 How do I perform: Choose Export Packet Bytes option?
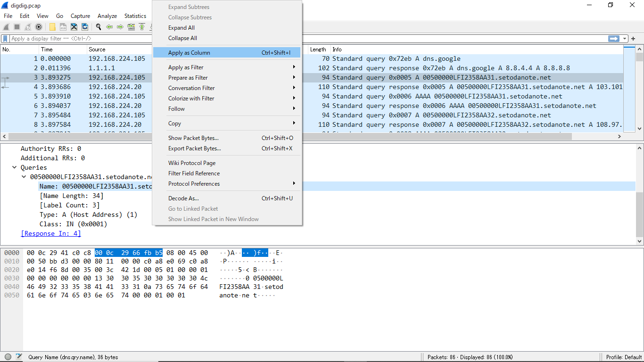point(227,148)
